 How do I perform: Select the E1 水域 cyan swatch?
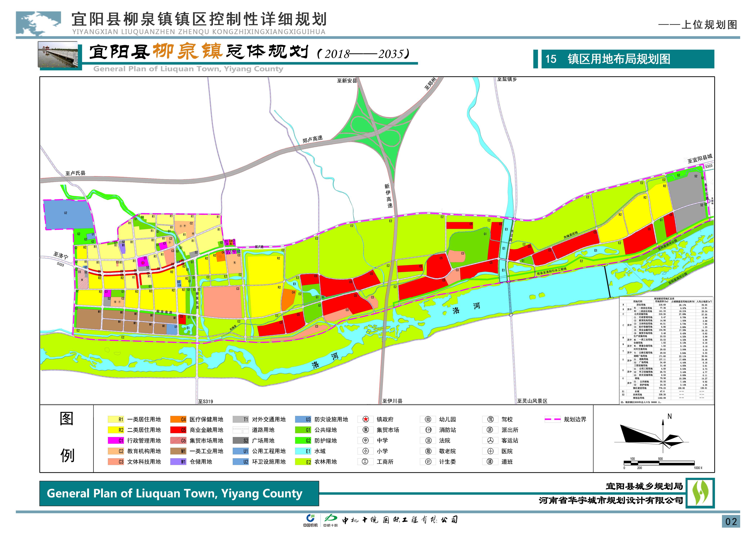pos(303,451)
